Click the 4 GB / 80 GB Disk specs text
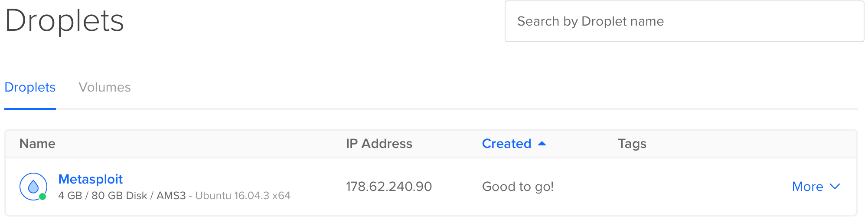Screen dimensions: 868x220 click(x=103, y=196)
